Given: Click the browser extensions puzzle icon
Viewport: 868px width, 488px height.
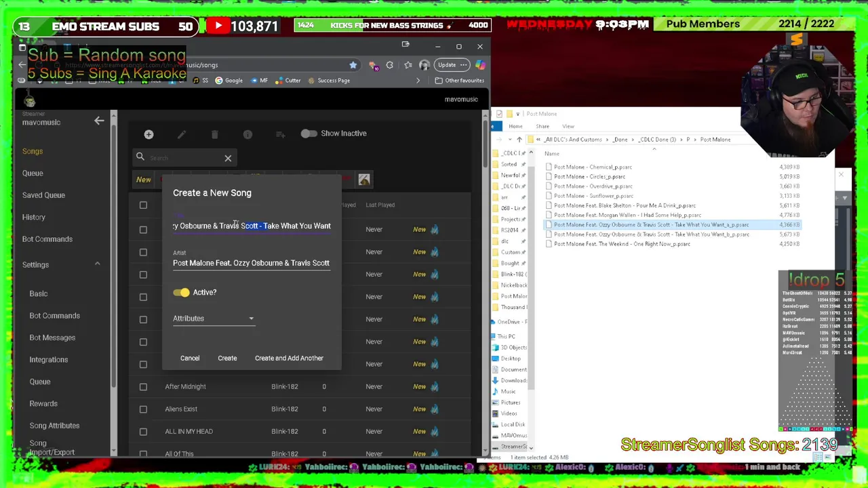Looking at the screenshot, I should pos(389,65).
